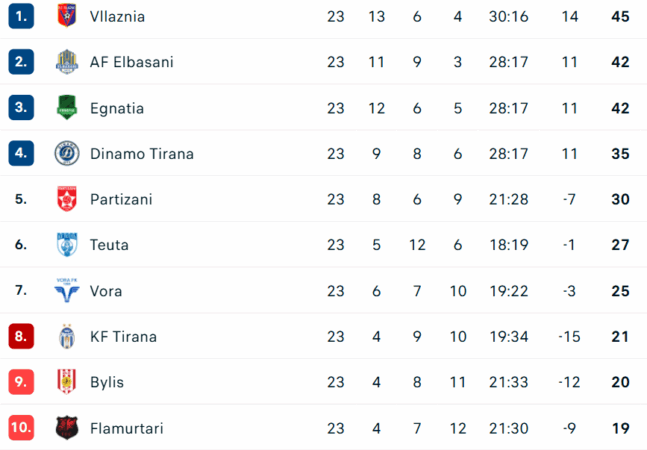This screenshot has width=647, height=450.
Task: Click the red Partizani crest icon
Action: pos(67,199)
